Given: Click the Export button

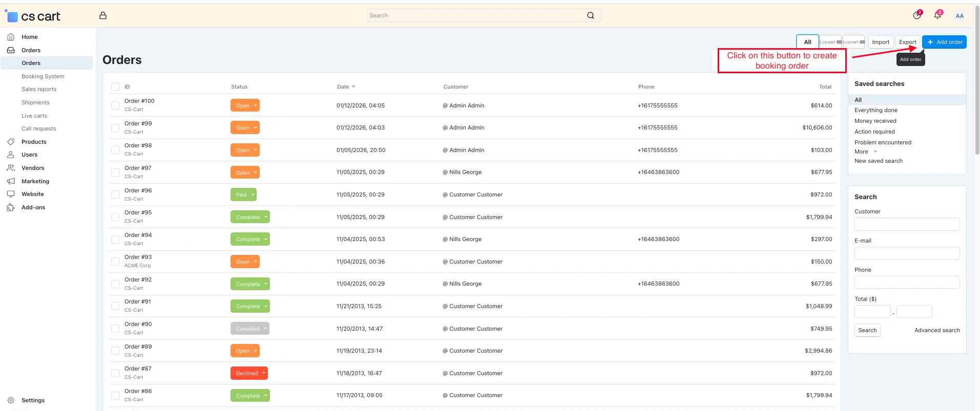Looking at the screenshot, I should 907,42.
